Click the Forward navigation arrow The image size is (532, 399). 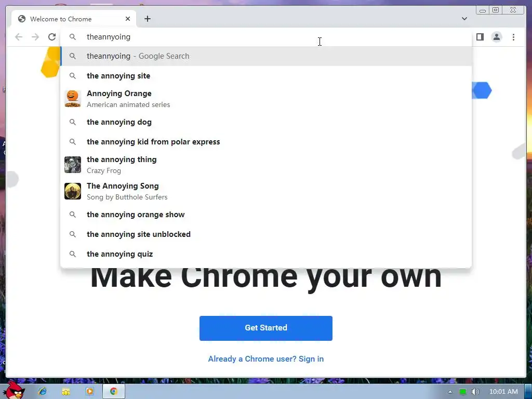click(x=35, y=37)
